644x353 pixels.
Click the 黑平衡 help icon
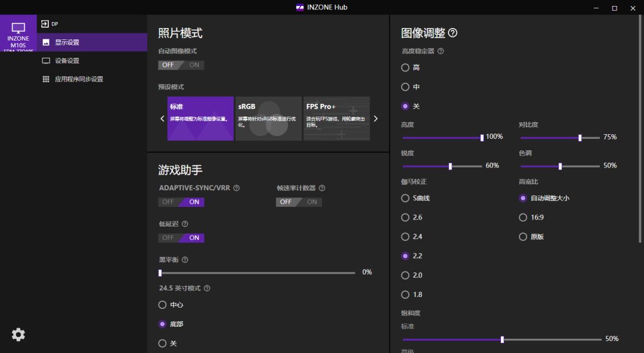[185, 260]
